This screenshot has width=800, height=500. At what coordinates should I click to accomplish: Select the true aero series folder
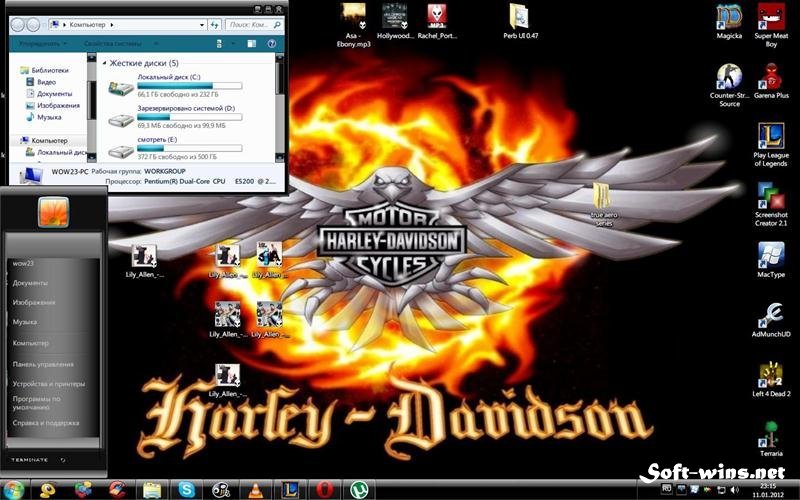[604, 204]
